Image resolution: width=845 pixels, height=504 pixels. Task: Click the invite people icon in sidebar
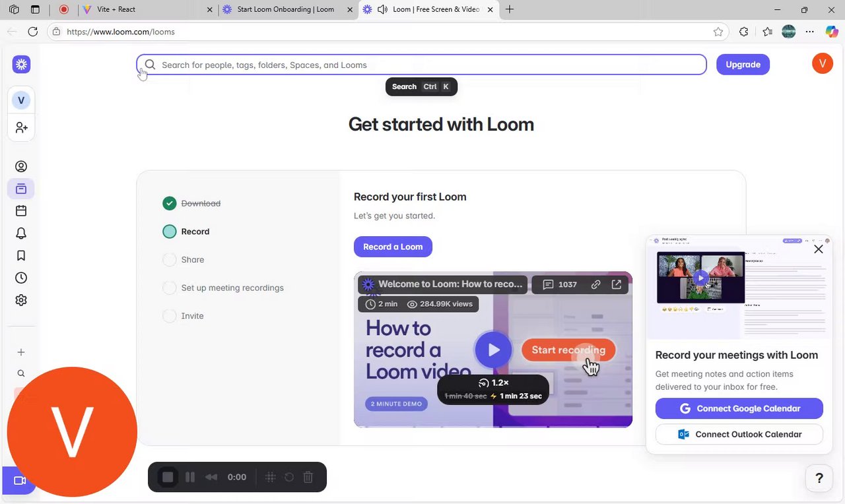21,127
